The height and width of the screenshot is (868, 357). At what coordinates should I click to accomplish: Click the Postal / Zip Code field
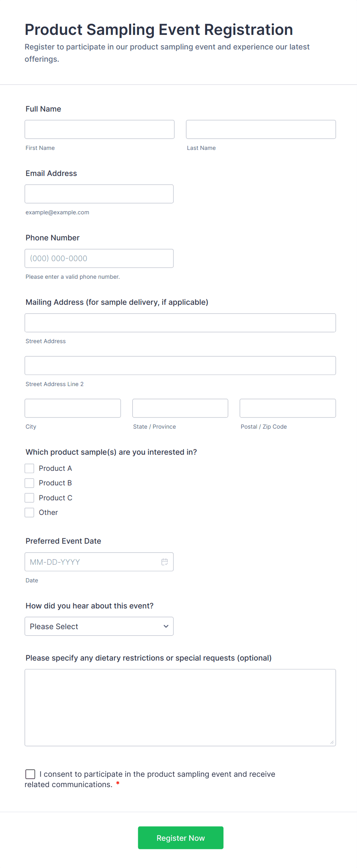click(287, 408)
